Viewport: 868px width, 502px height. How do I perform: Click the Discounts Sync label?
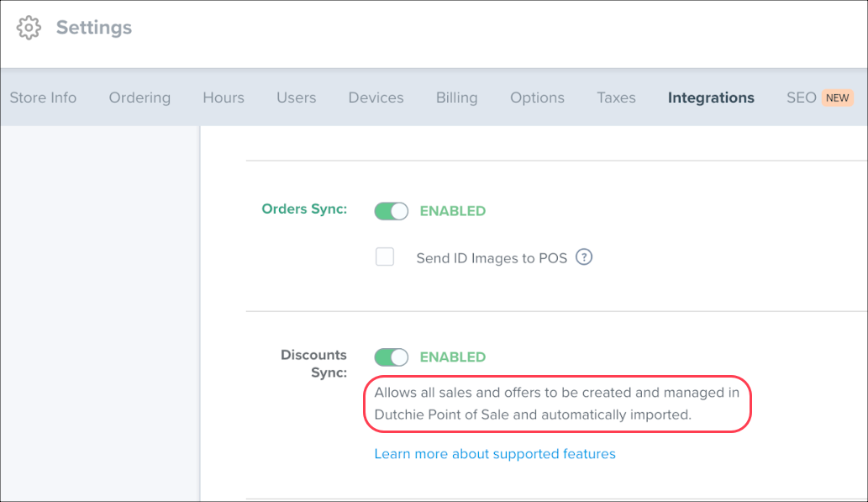(x=314, y=363)
